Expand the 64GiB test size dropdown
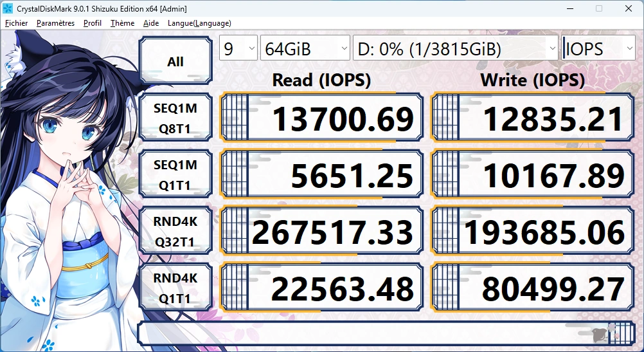This screenshot has height=352, width=644. (x=305, y=48)
